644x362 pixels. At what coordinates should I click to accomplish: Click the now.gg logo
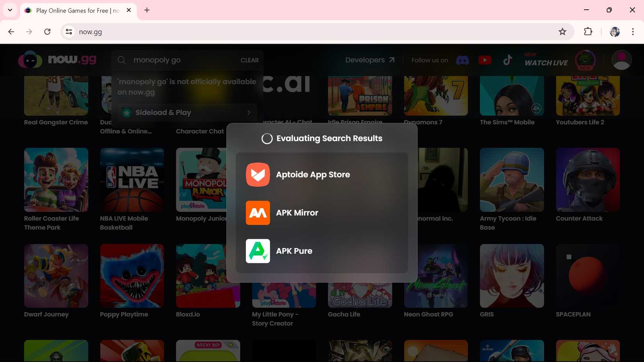[57, 60]
